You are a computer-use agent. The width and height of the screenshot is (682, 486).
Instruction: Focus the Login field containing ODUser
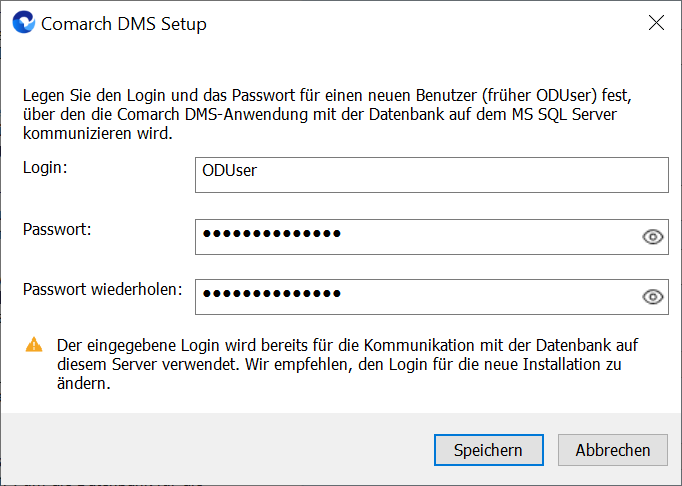(430, 174)
